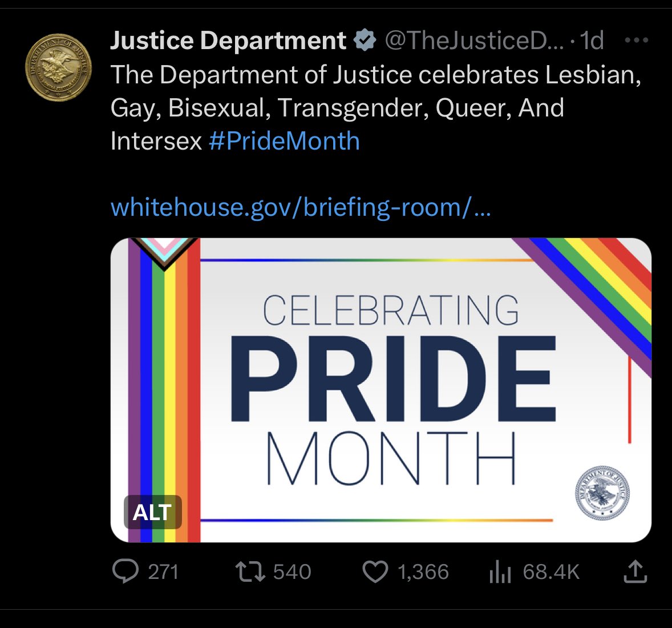The image size is (672, 628).
Task: Click the Justice Department display name
Action: click(228, 41)
